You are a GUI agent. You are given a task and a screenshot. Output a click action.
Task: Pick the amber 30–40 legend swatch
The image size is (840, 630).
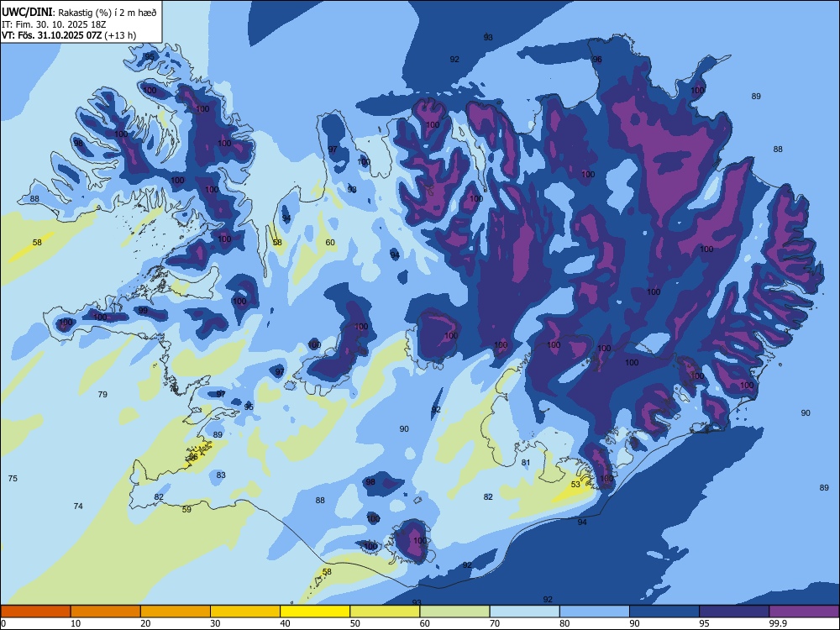[x=245, y=612]
